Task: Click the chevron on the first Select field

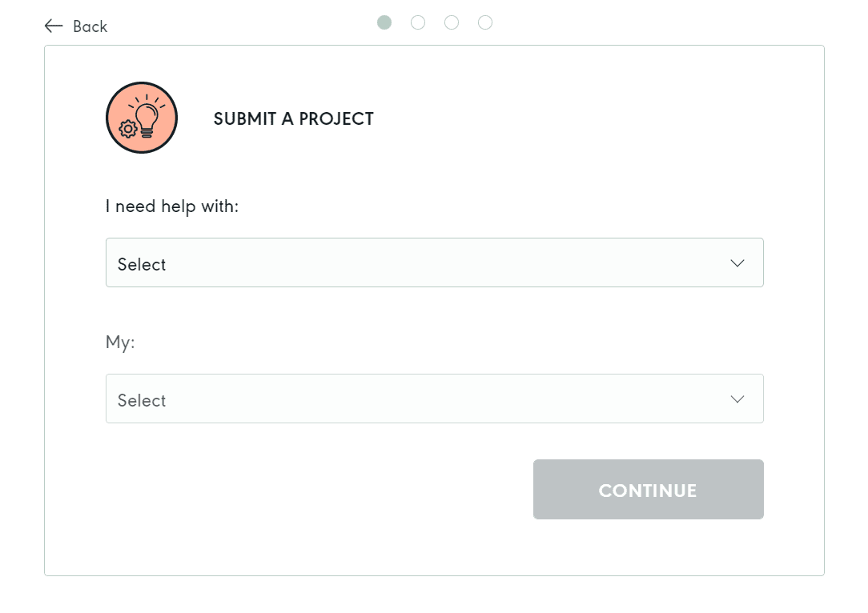Action: click(x=737, y=262)
